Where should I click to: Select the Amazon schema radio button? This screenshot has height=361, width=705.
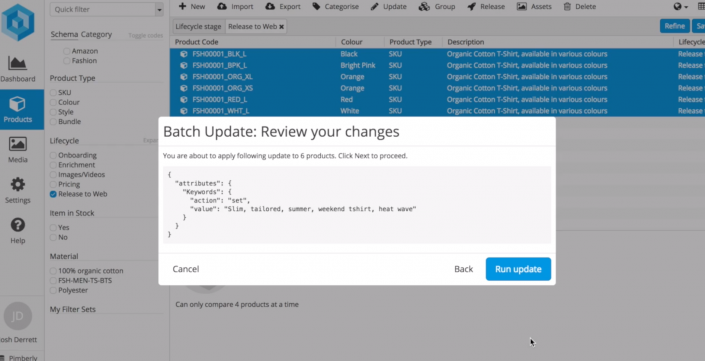point(67,51)
